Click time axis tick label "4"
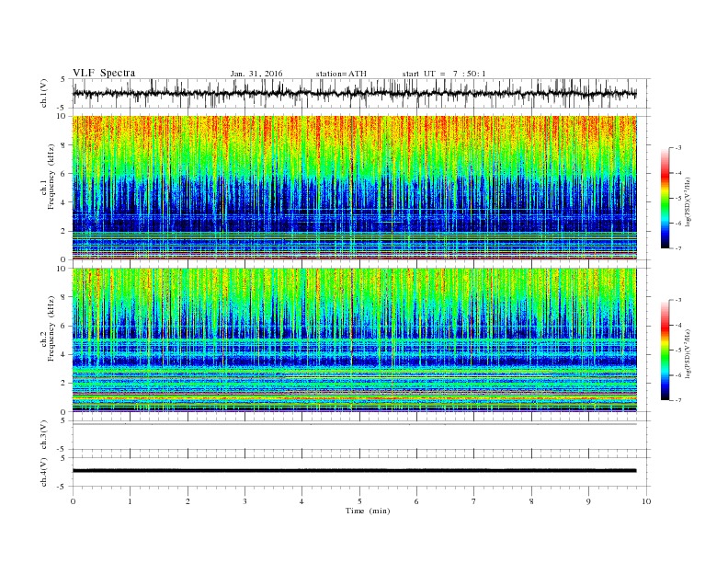The height and width of the screenshot is (563, 728). click(x=302, y=501)
